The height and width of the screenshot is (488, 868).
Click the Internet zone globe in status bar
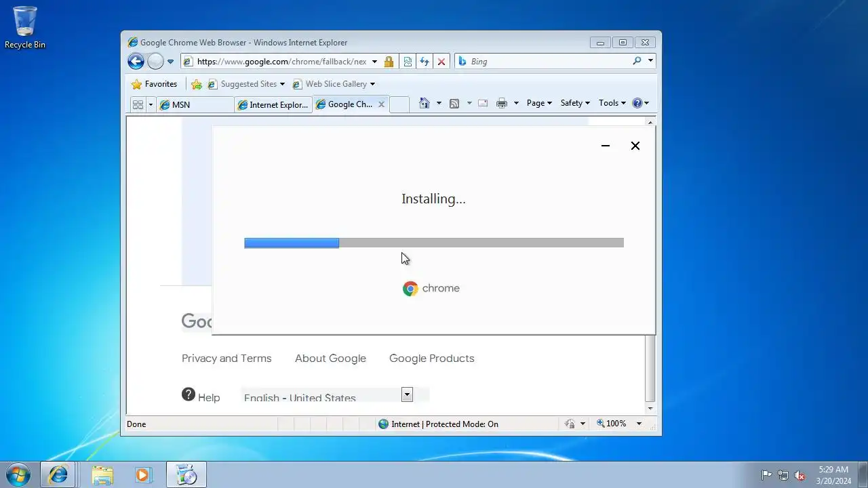(x=383, y=424)
